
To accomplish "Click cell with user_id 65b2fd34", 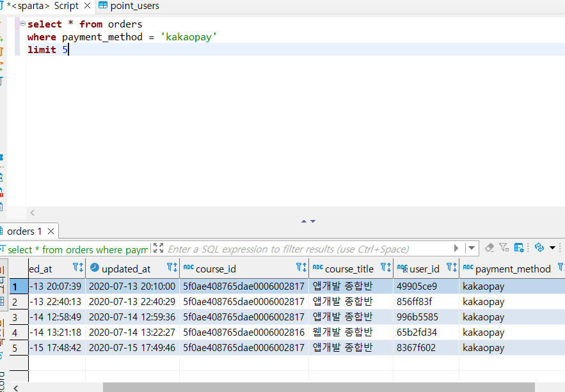I will click(426, 333).
